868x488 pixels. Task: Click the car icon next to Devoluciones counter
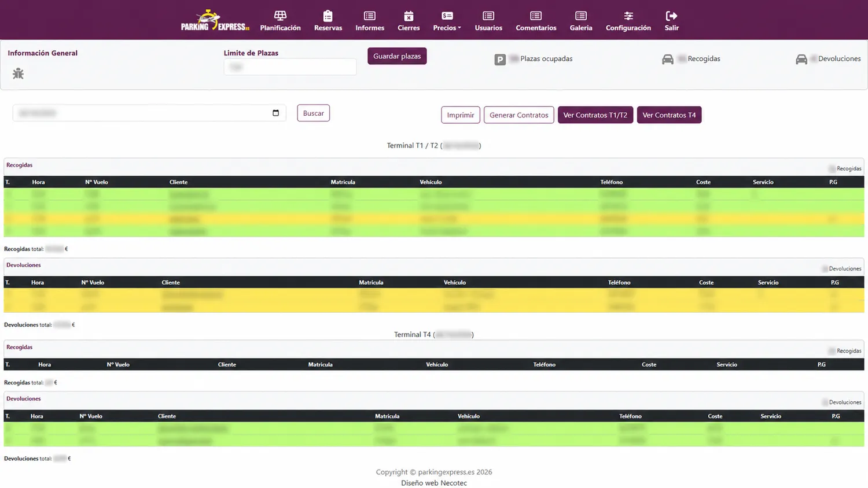pos(801,59)
